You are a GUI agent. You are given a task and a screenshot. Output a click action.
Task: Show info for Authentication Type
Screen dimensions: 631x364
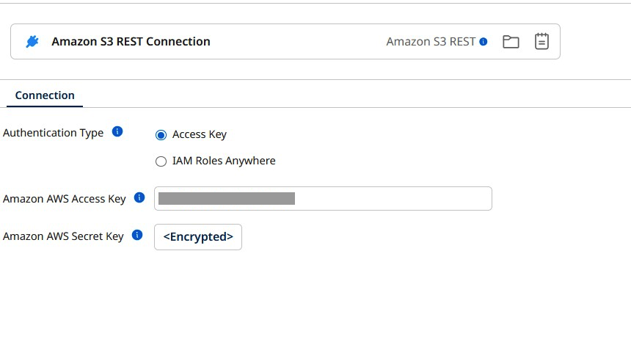(x=117, y=132)
